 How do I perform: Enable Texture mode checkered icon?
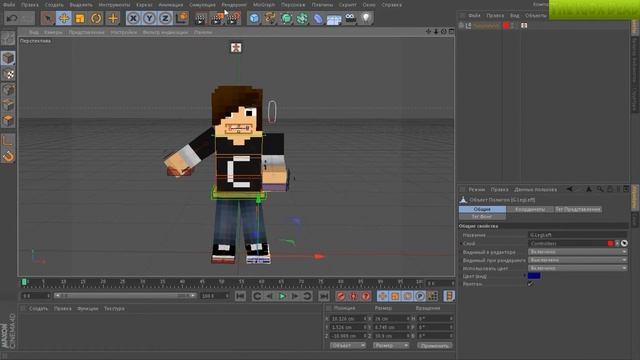coord(9,74)
